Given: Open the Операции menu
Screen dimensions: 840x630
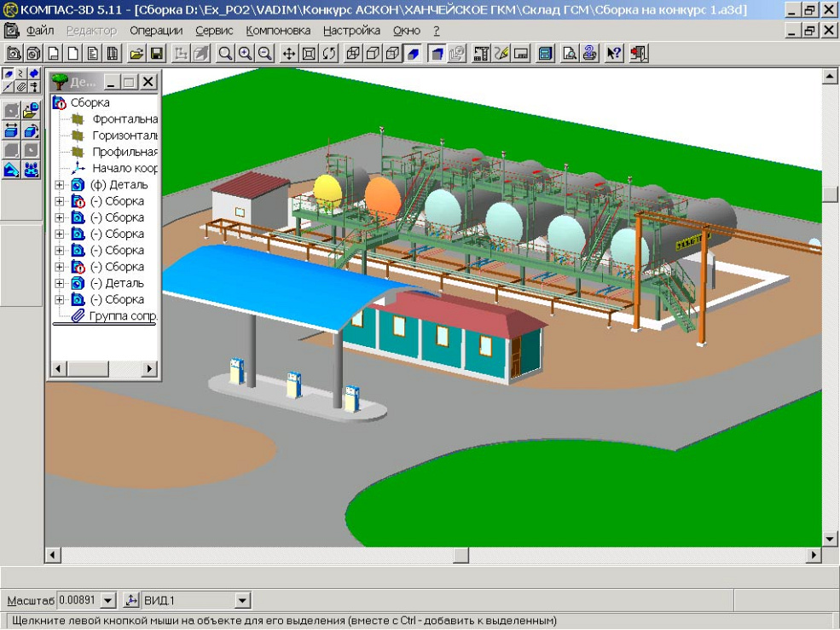Looking at the screenshot, I should [156, 30].
